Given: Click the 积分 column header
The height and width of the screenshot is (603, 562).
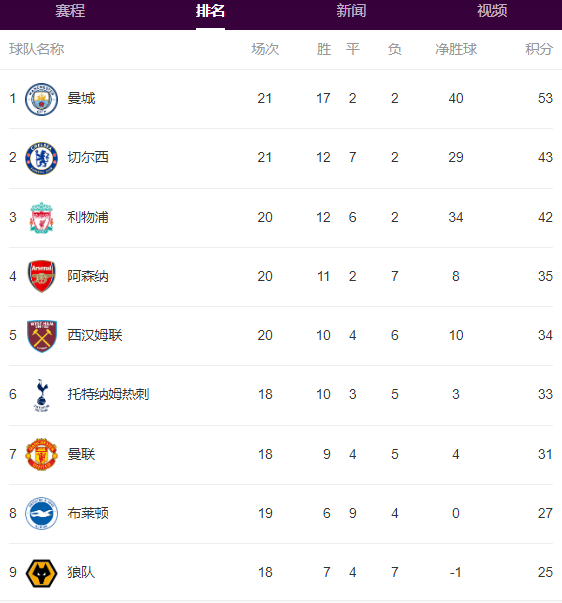Looking at the screenshot, I should tap(539, 49).
